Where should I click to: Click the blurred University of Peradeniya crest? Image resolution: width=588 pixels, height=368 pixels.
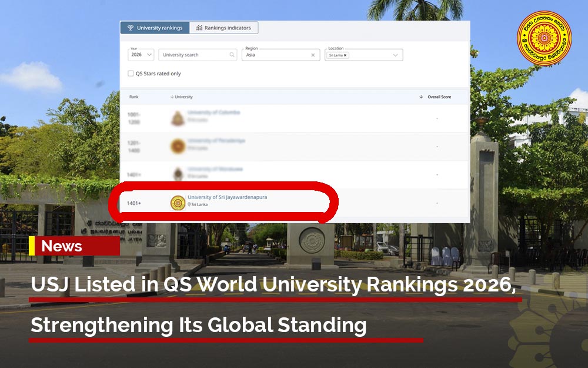click(x=178, y=147)
